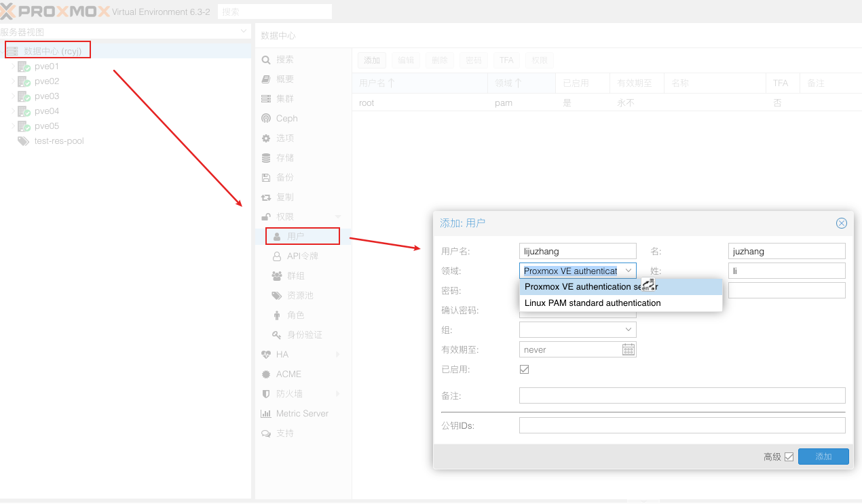
Task: Click the 权限 toolbar button
Action: pyautogui.click(x=540, y=60)
